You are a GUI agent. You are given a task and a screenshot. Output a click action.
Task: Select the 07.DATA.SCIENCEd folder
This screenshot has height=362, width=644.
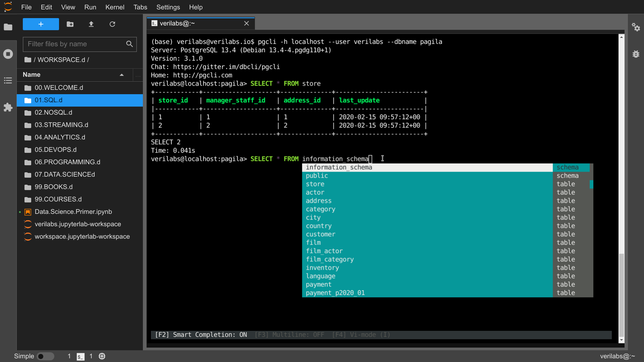[80, 175]
